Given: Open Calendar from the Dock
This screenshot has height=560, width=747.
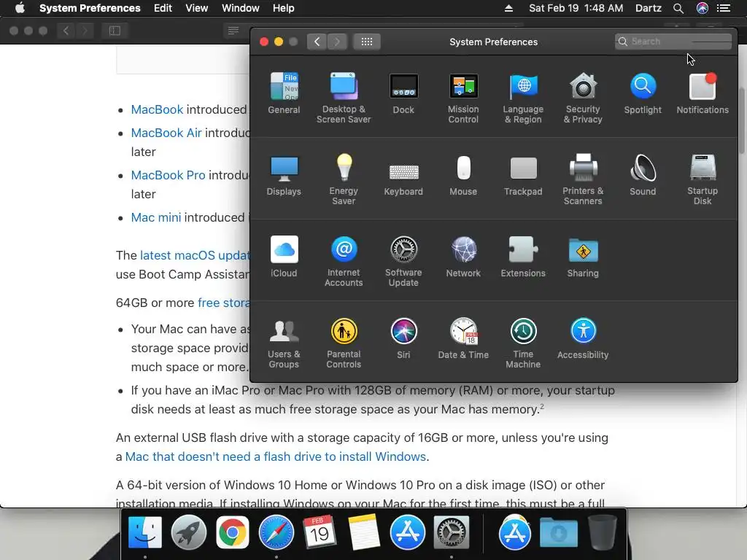Looking at the screenshot, I should pos(320,532).
